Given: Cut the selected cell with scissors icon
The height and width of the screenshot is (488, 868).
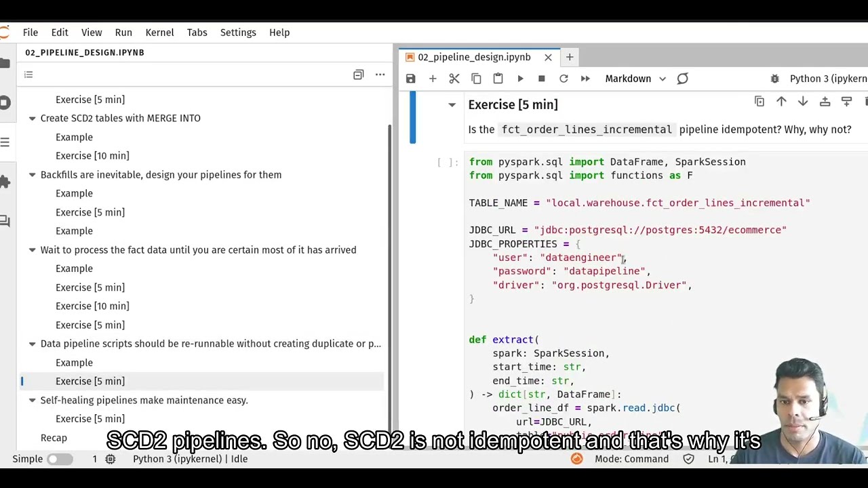Looking at the screenshot, I should 454,79.
